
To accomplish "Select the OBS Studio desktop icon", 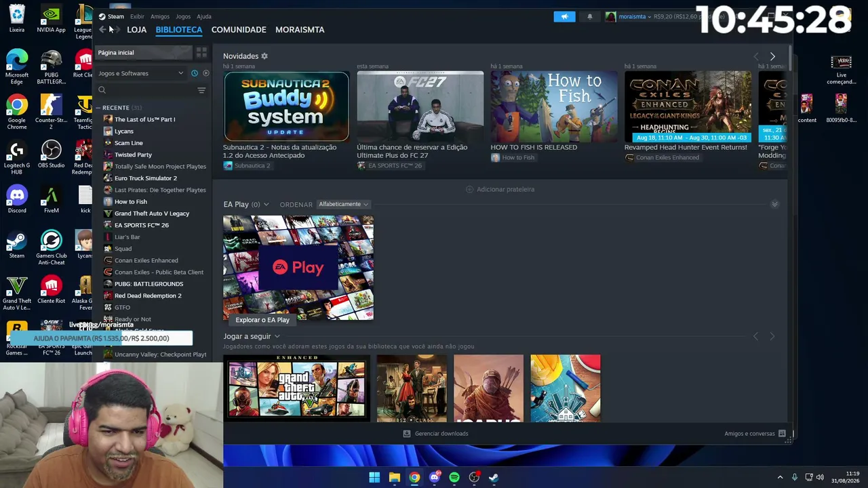I will pos(51,154).
